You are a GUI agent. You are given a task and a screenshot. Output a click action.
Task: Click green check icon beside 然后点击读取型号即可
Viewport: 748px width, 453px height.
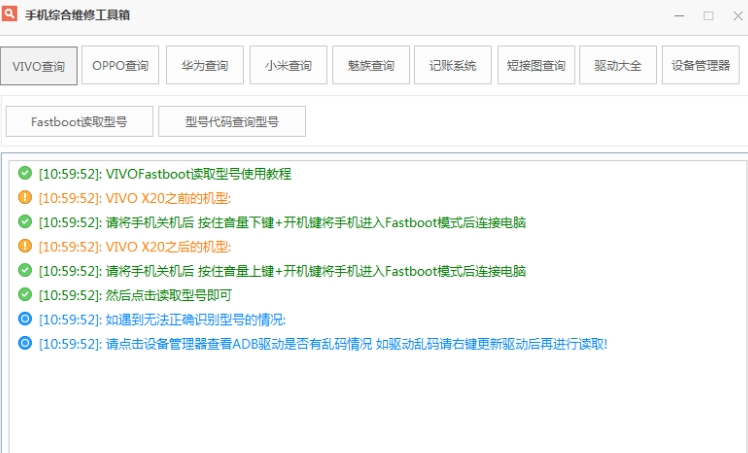[25, 294]
